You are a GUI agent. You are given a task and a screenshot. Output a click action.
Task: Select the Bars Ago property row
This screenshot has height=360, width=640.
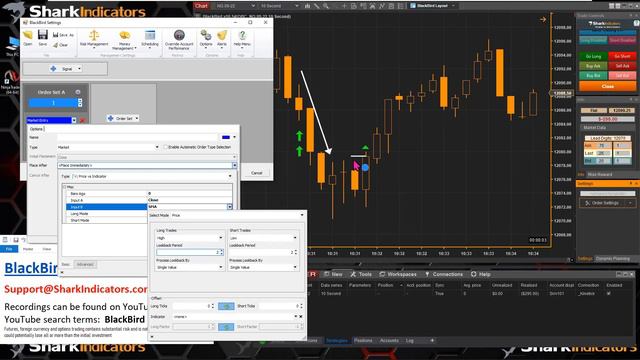coord(147,193)
